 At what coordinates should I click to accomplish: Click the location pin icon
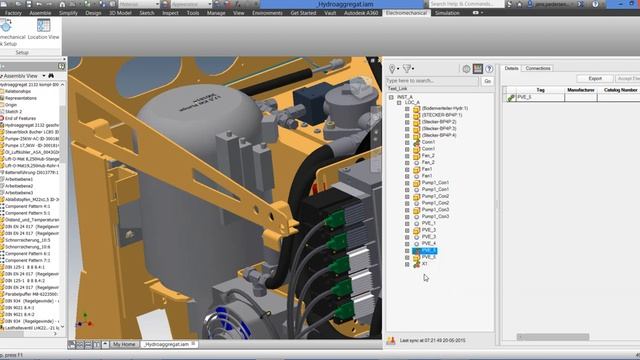392,69
